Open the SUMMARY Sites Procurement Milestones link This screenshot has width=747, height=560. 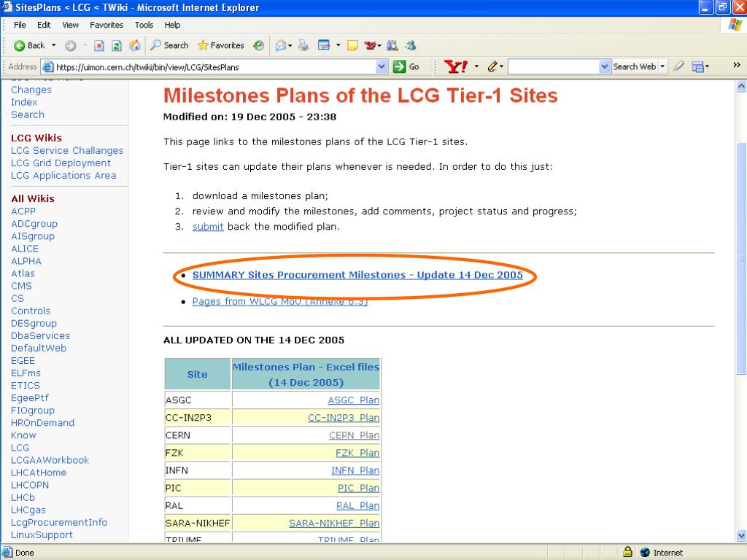click(x=357, y=275)
